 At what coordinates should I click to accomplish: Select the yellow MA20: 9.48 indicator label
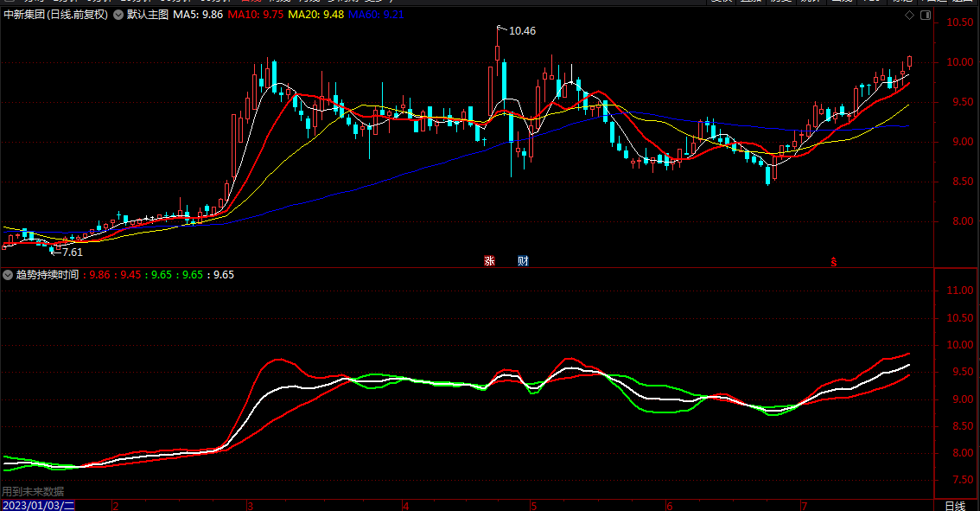point(315,15)
